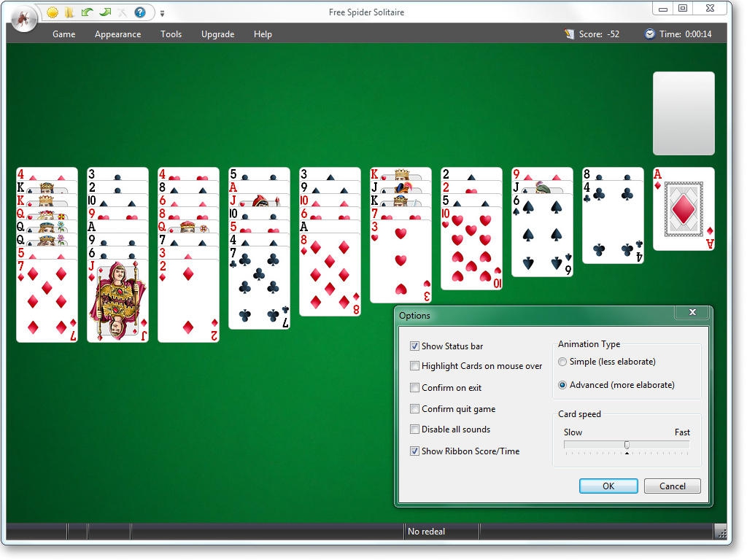Start a new game via sun icon

point(53,12)
